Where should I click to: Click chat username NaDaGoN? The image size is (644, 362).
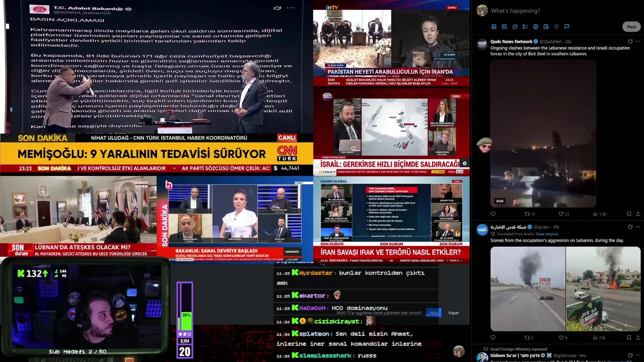pos(312,308)
